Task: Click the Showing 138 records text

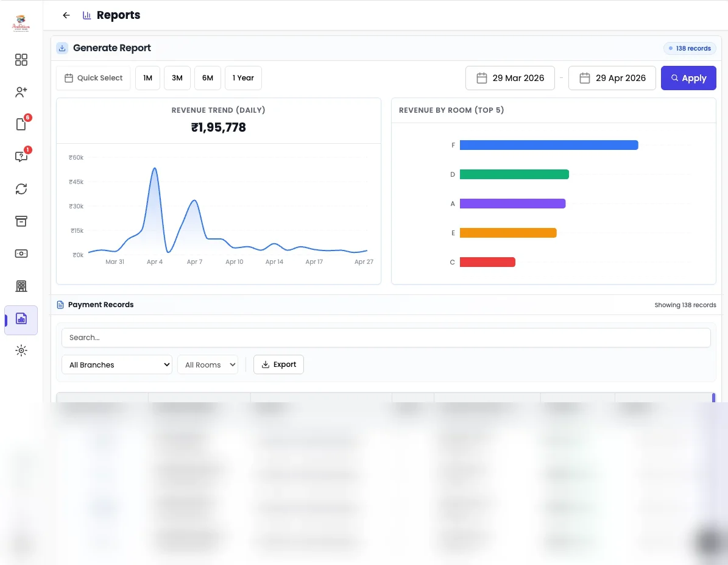Action: click(685, 305)
